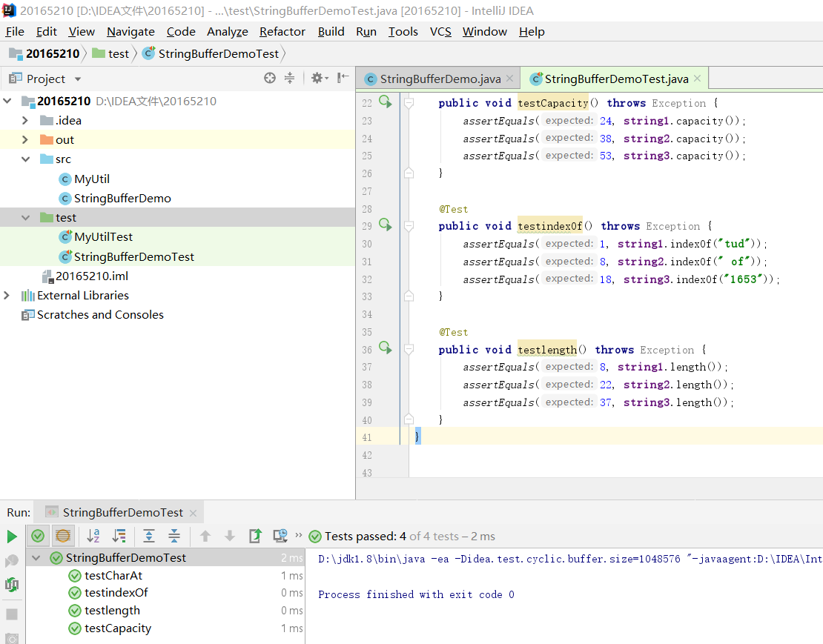
Task: Select StringBufferDemo class in src
Action: (122, 198)
